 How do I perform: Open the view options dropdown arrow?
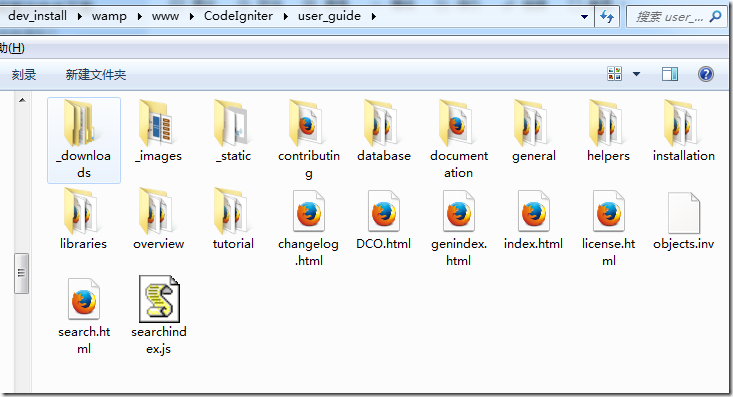pos(636,74)
